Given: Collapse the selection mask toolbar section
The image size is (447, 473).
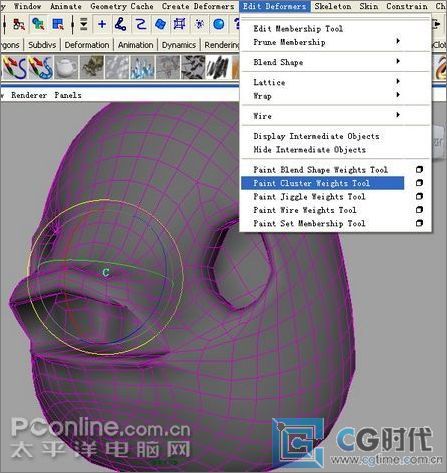Looking at the screenshot, I should pos(83,24).
